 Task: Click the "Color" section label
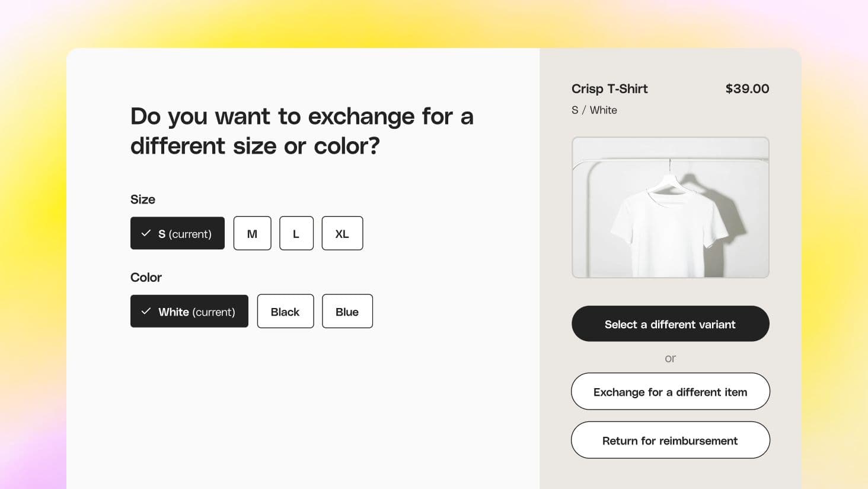146,277
